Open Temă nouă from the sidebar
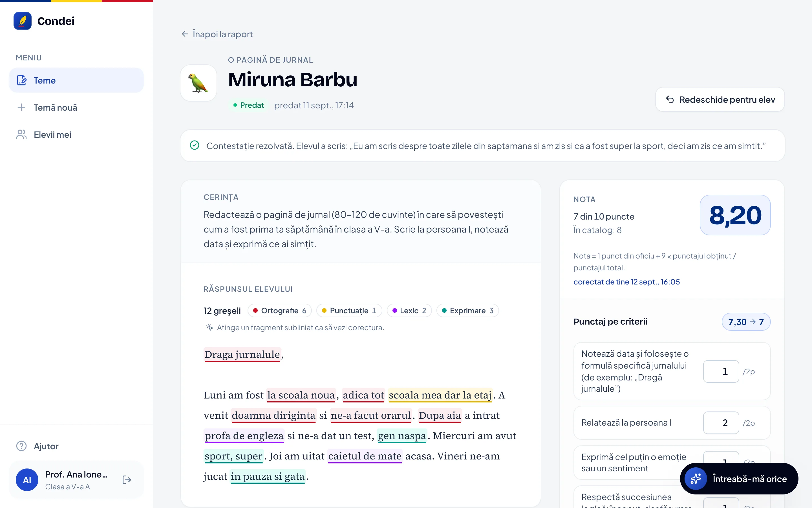 [76, 108]
